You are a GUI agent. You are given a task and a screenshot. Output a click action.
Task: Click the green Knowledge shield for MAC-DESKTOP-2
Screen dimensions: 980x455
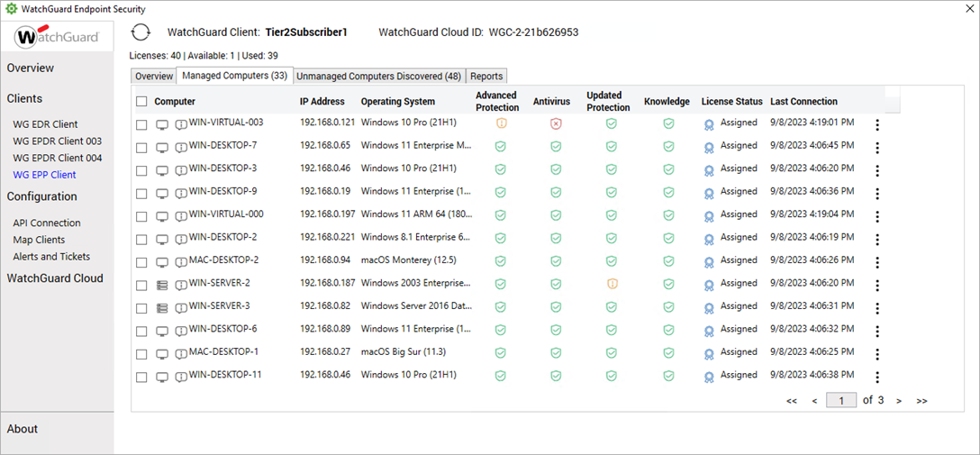click(x=668, y=261)
